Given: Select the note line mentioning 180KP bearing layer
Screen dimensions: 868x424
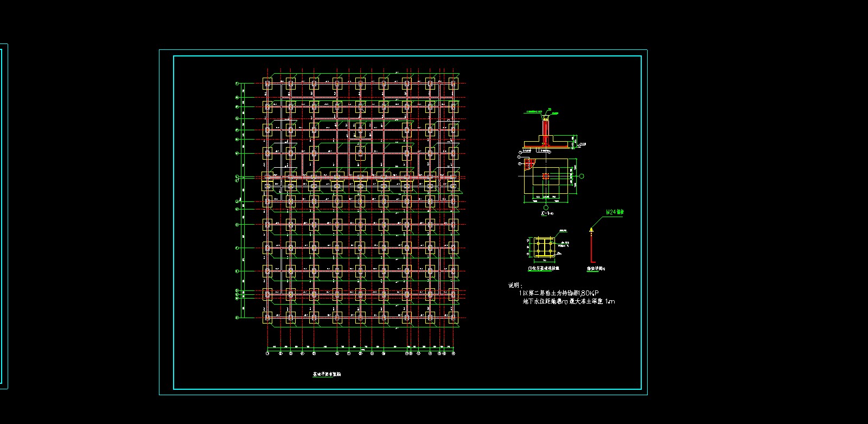Looking at the screenshot, I should (559, 293).
